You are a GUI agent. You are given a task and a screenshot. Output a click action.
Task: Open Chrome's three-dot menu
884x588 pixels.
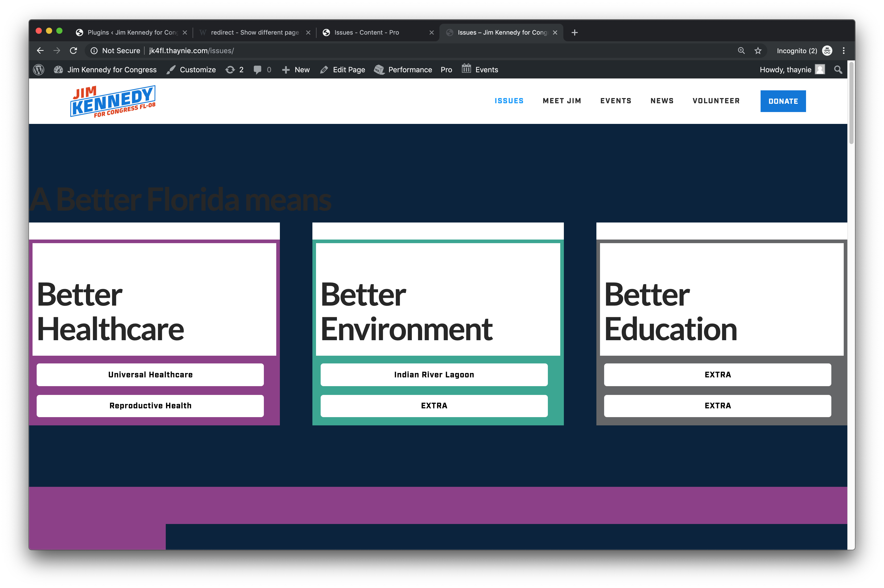tap(844, 51)
